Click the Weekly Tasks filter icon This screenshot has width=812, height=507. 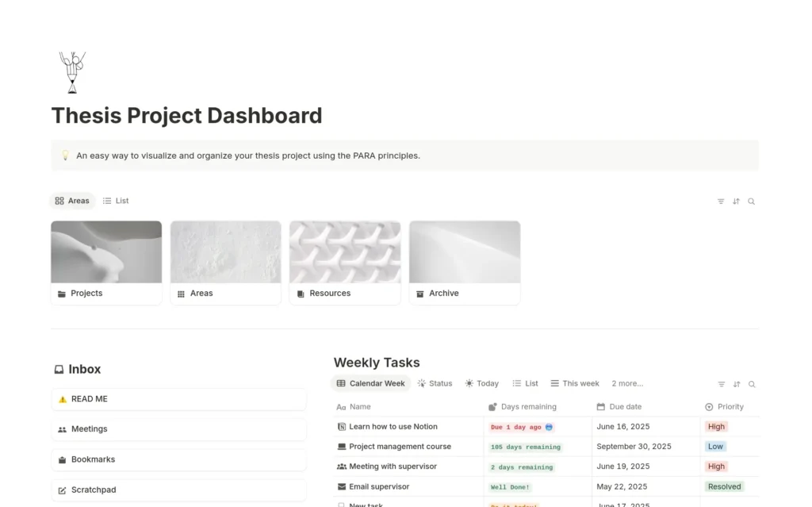(722, 384)
